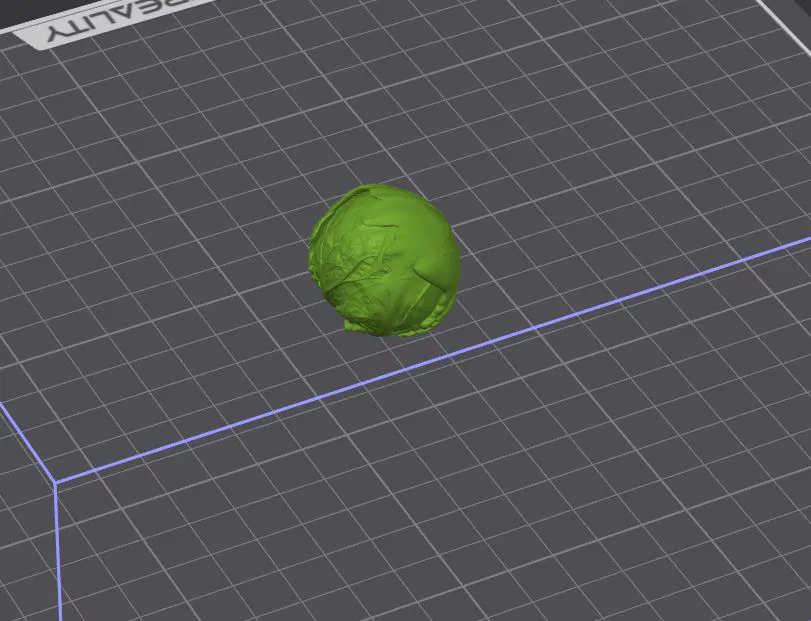
Task: Click the bottom edge of the cabbage
Action: pyautogui.click(x=390, y=328)
